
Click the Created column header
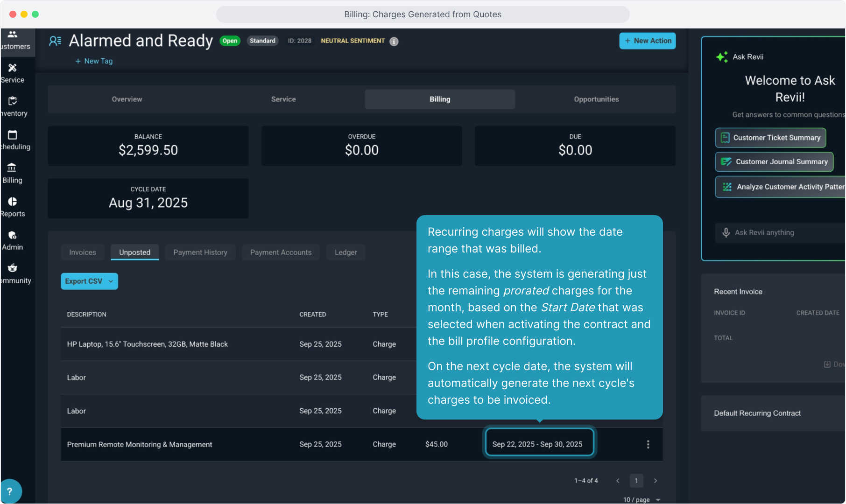click(313, 315)
